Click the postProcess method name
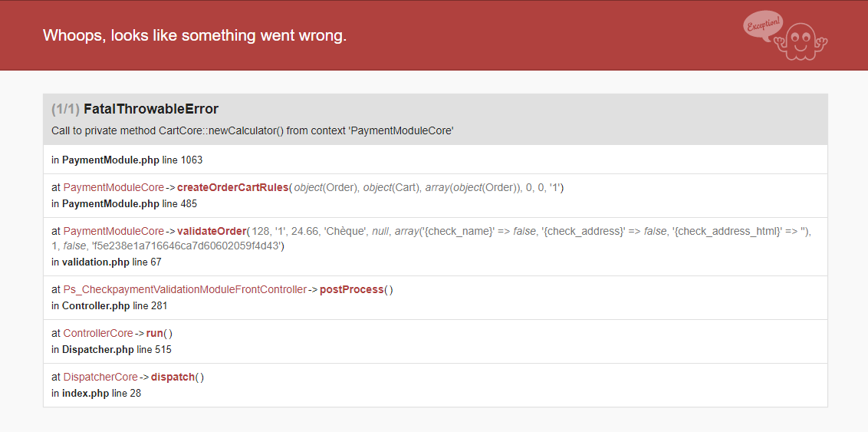868x432 pixels. click(351, 289)
